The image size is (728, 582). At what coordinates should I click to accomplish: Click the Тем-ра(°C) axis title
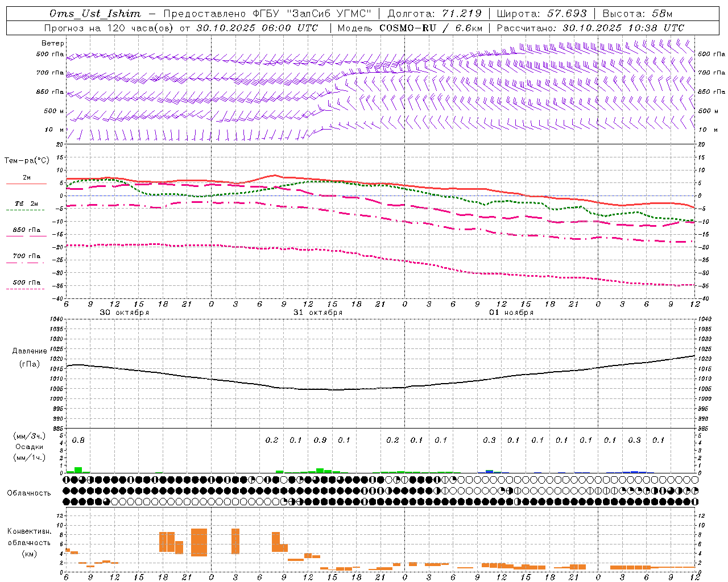(27, 161)
